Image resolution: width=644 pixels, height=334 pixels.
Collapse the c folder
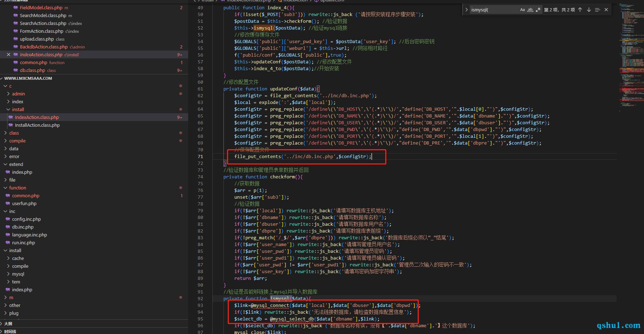[x=5, y=86]
